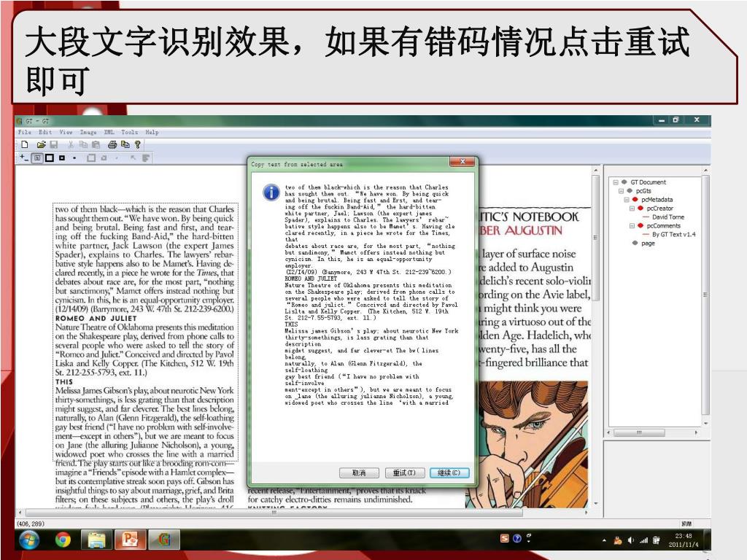Click the Save floppy disk icon
The height and width of the screenshot is (560, 747).
54,144
